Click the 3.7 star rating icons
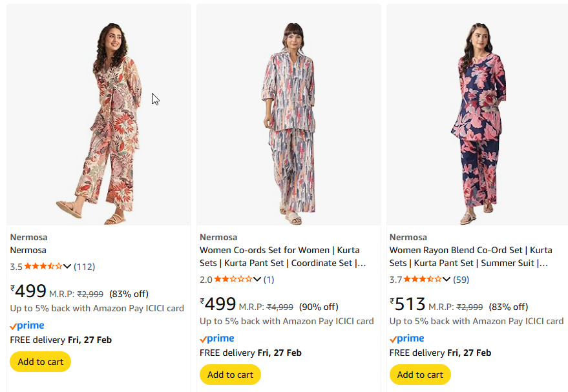Screen dimensions: 568x392 423,279
